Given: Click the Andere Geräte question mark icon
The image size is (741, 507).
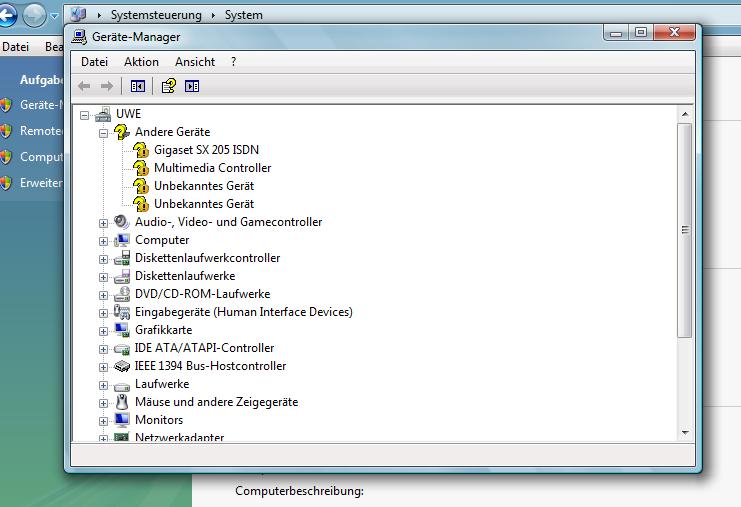Looking at the screenshot, I should click(122, 132).
